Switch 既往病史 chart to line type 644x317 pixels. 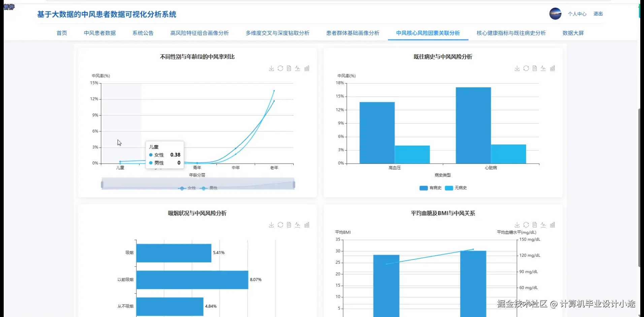point(544,68)
